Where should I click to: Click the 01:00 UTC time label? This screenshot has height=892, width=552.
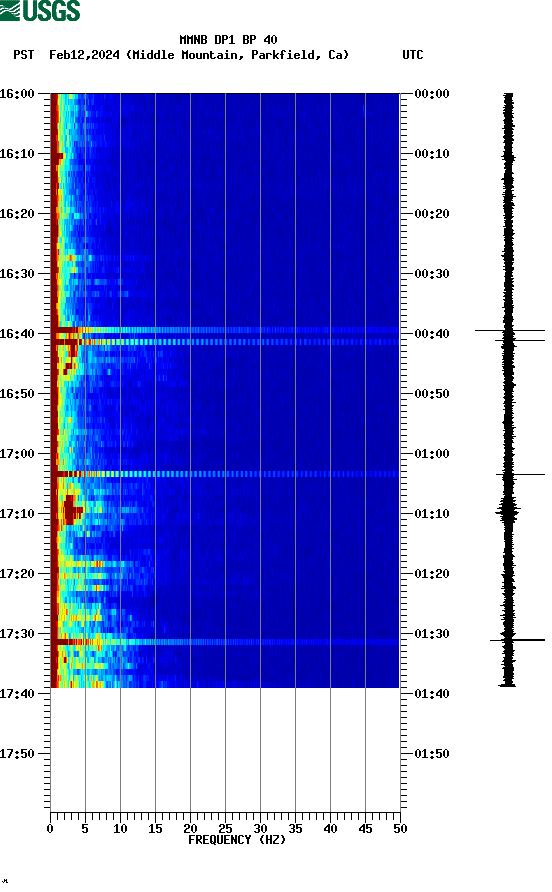tap(432, 453)
